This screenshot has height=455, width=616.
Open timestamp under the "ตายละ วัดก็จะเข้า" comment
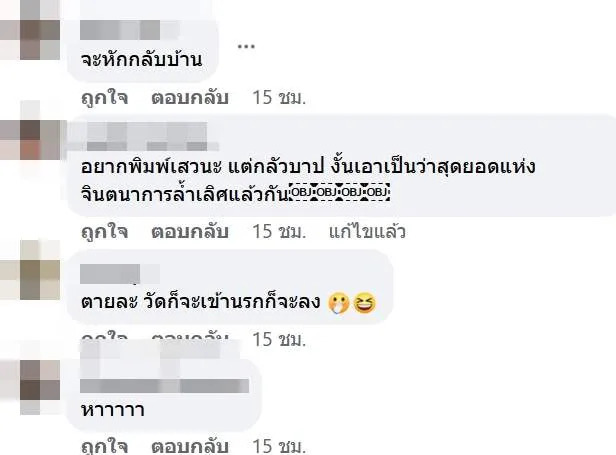tap(279, 339)
